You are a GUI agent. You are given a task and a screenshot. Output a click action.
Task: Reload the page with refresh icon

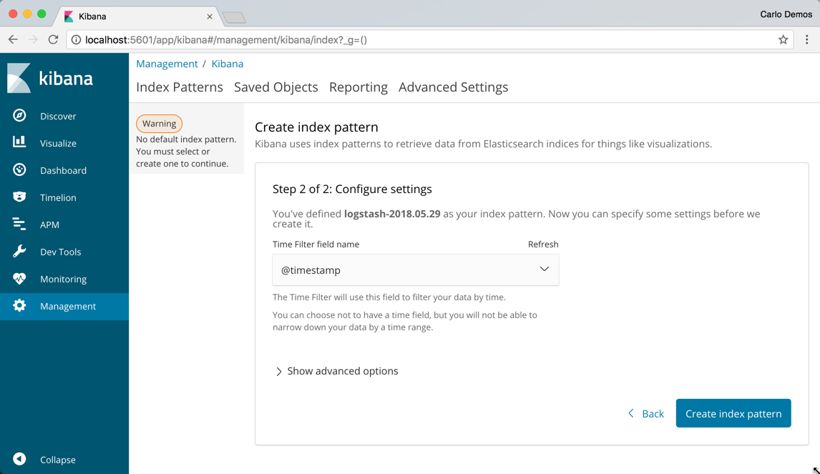click(53, 40)
